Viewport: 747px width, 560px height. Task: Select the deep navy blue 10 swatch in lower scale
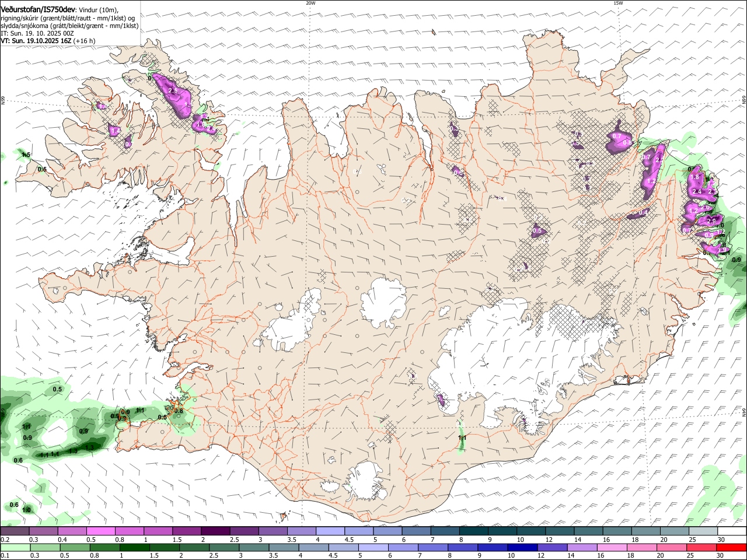523,547
